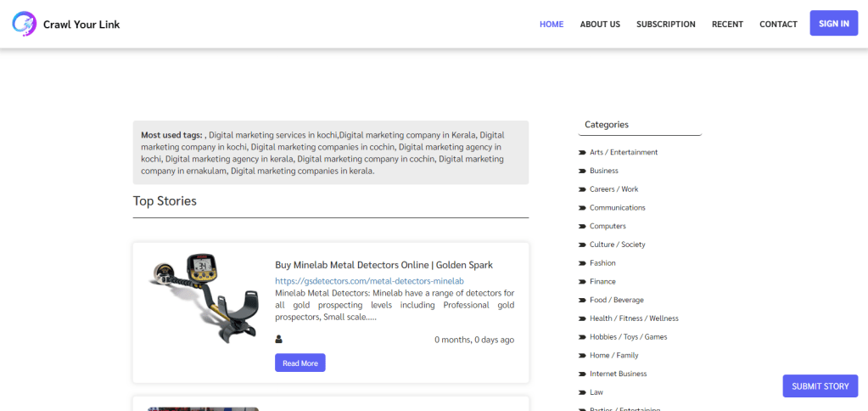Click the Crawl Your Link logo icon
Image resolution: width=868 pixels, height=411 pixels.
point(25,24)
